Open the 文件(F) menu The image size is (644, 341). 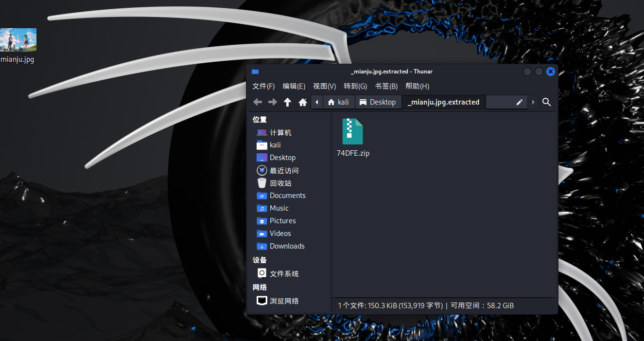tap(264, 86)
